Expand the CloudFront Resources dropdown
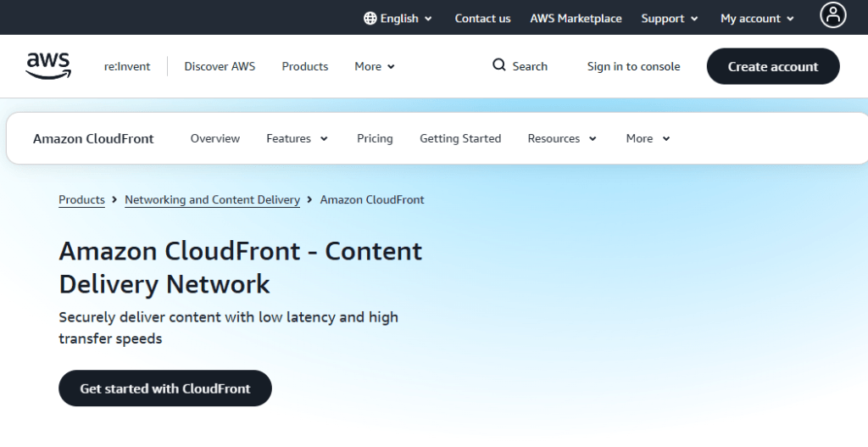This screenshot has width=868, height=447. 562,138
